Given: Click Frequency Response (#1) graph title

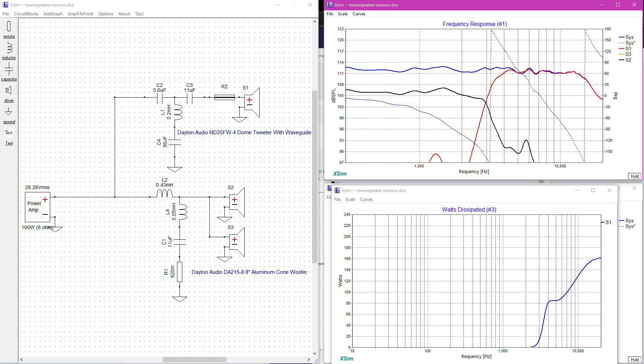Looking at the screenshot, I should click(x=475, y=24).
